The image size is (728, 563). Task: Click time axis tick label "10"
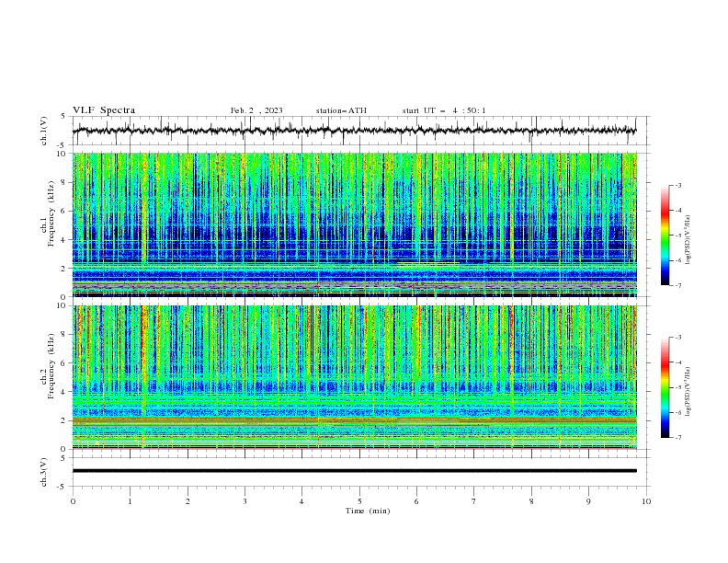646,501
